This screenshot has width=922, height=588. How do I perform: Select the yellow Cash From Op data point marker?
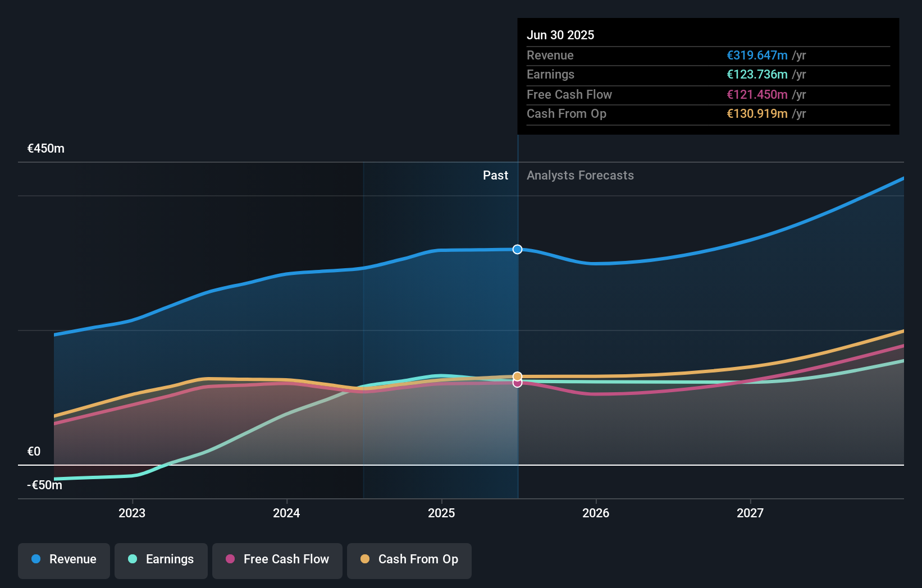(x=517, y=376)
